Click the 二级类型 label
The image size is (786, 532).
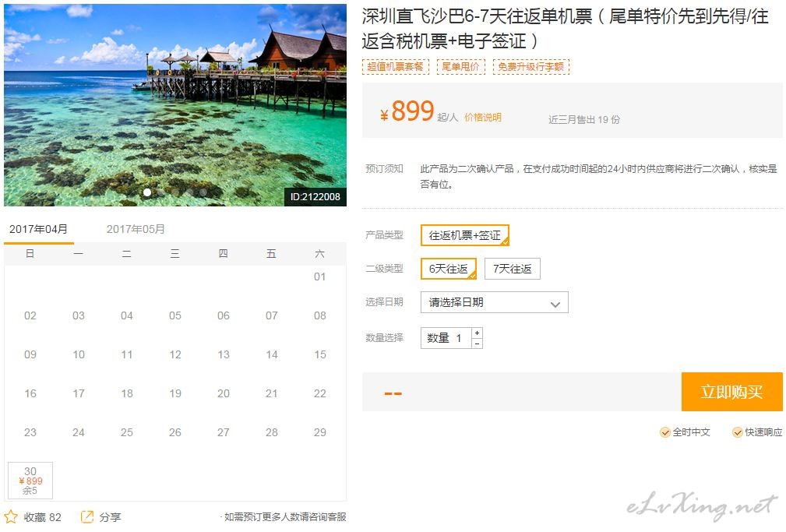tap(384, 268)
